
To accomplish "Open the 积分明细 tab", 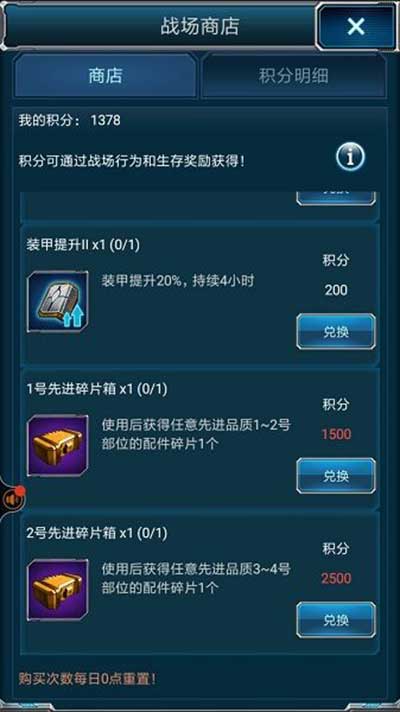I will click(x=294, y=76).
